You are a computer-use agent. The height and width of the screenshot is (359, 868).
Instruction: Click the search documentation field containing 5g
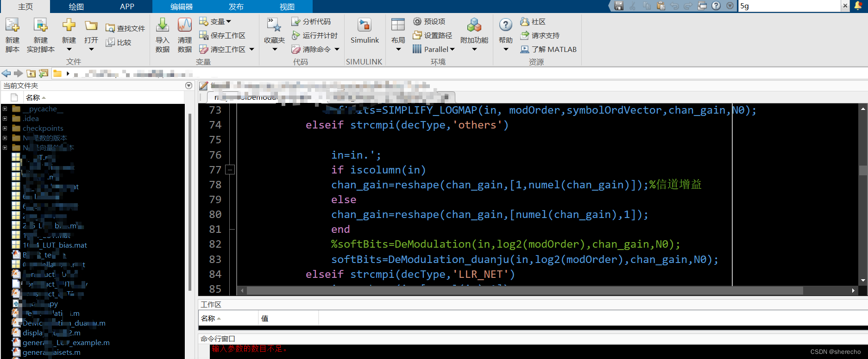[x=789, y=6]
